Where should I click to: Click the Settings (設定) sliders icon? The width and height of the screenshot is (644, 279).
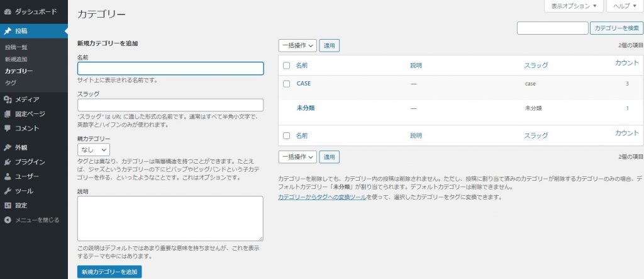(x=8, y=205)
